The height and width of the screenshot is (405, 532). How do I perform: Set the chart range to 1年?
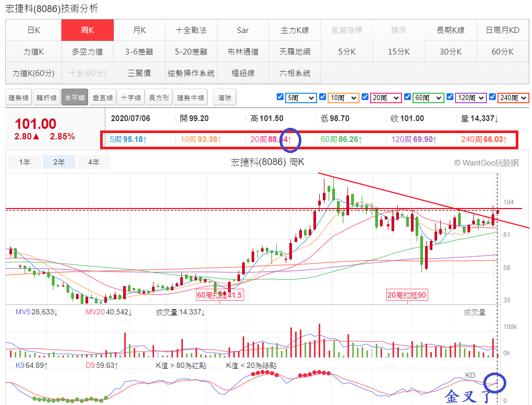25,162
